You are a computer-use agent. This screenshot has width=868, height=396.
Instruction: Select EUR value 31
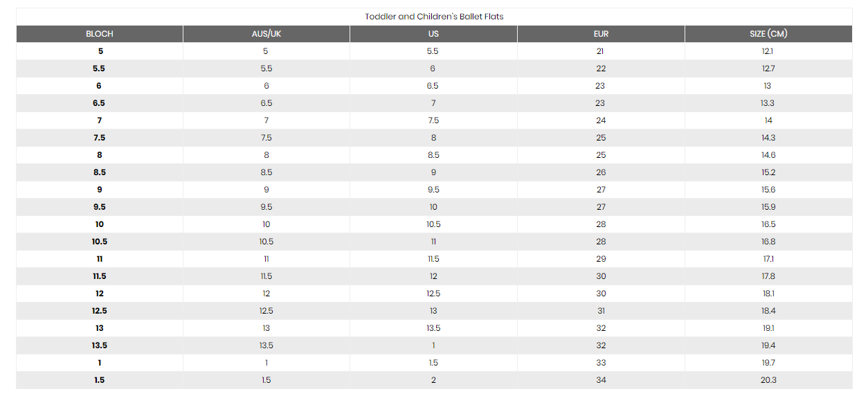600,311
